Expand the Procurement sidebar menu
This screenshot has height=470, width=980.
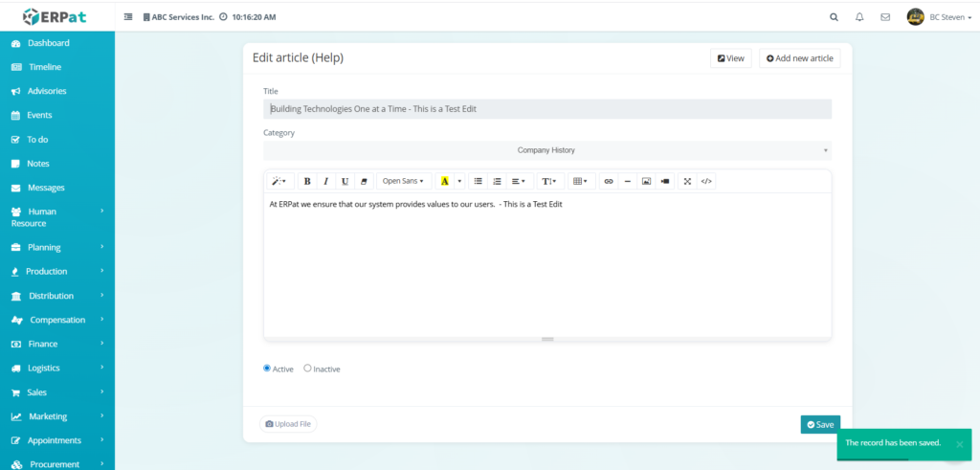click(x=57, y=463)
